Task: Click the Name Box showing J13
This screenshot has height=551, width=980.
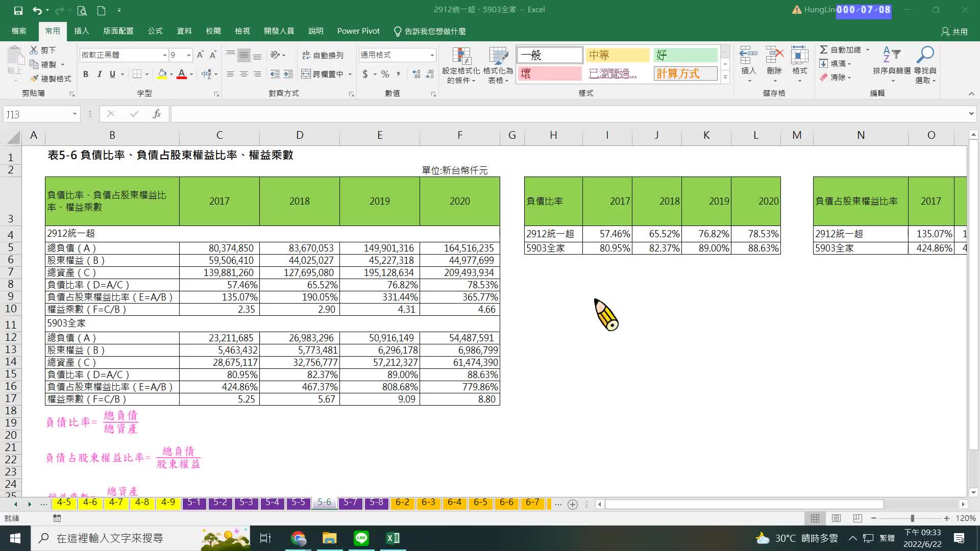Action: [41, 114]
